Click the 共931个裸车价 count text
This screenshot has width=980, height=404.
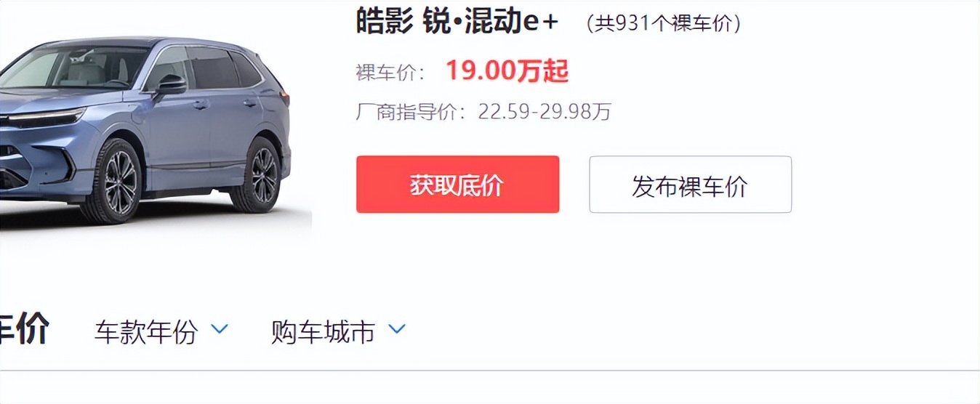point(664,23)
